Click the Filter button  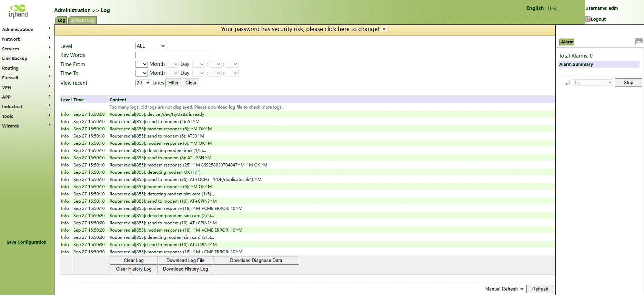[x=173, y=83]
